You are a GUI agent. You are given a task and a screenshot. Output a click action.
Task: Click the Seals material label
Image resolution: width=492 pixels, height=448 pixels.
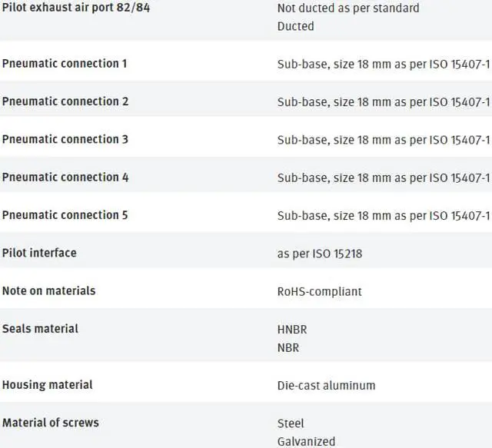tap(40, 328)
